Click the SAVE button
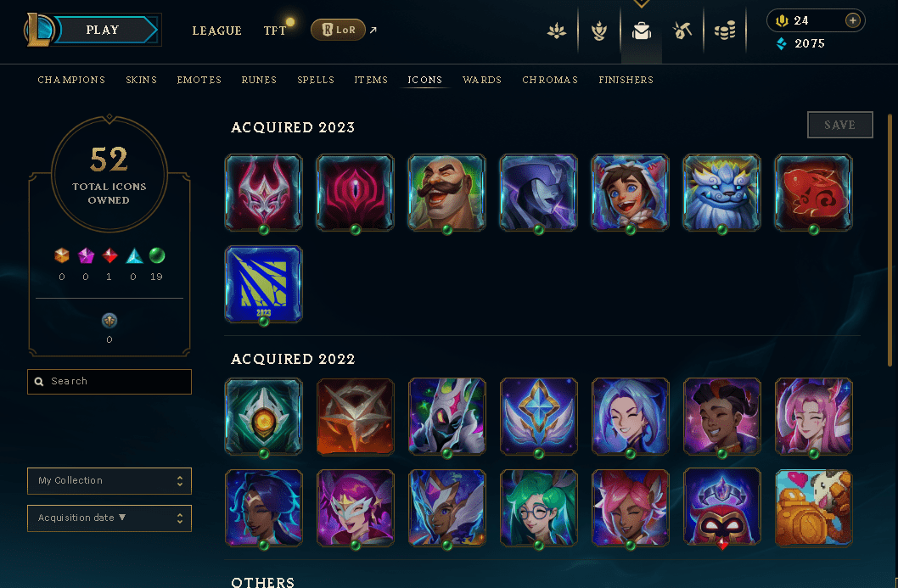The height and width of the screenshot is (588, 898). tap(840, 125)
